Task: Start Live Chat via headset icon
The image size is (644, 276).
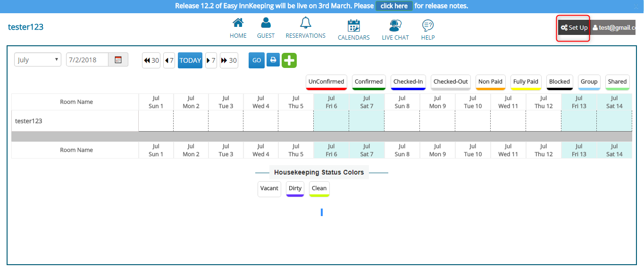Action: 395,25
